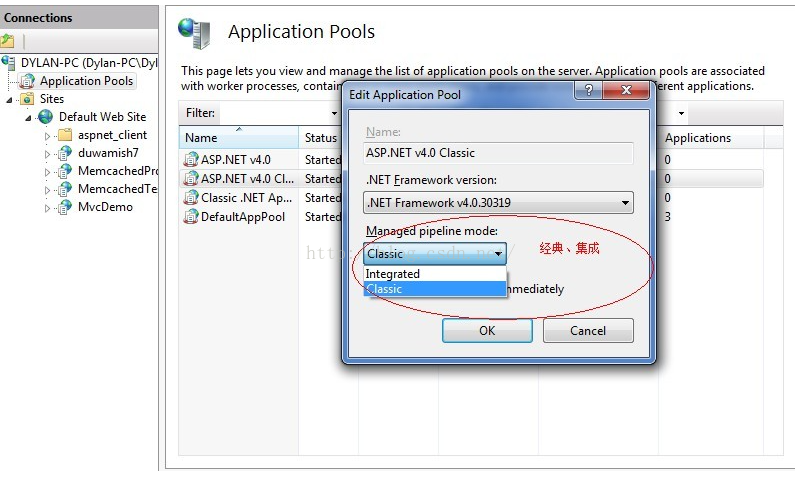The image size is (802, 484).
Task: Click the Classic .NET Ap... pool icon
Action: tap(191, 197)
